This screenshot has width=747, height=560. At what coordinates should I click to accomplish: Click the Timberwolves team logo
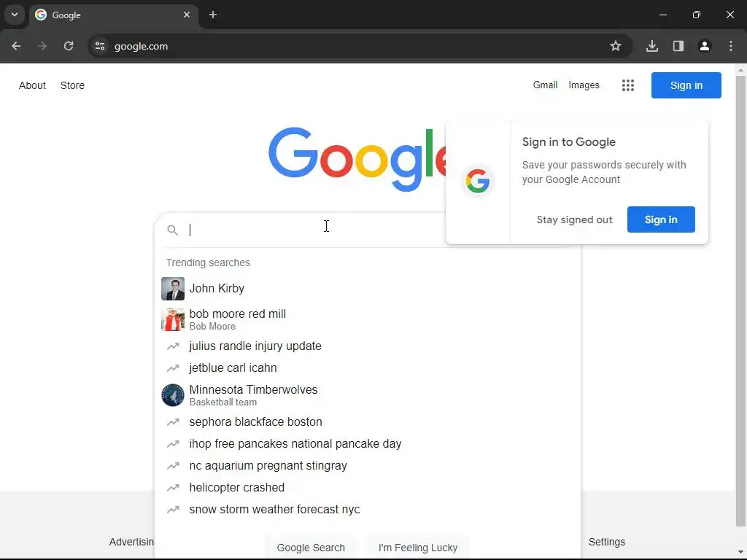(x=173, y=395)
